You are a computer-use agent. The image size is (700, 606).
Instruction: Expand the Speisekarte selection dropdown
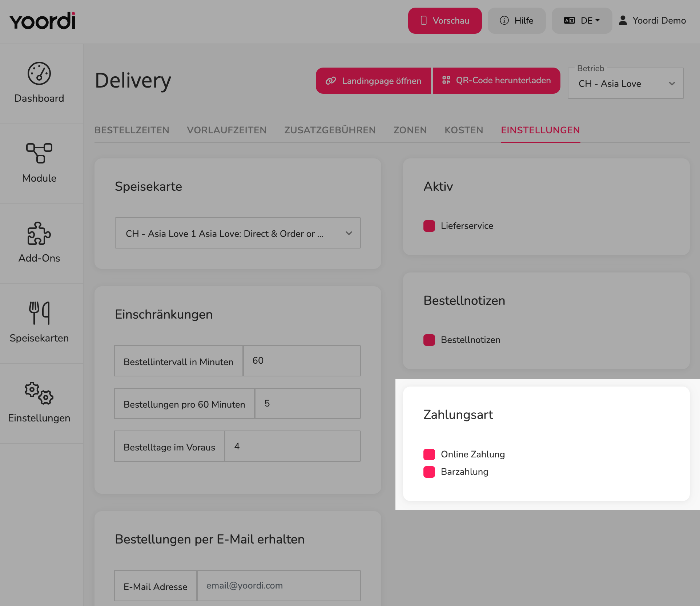click(238, 233)
